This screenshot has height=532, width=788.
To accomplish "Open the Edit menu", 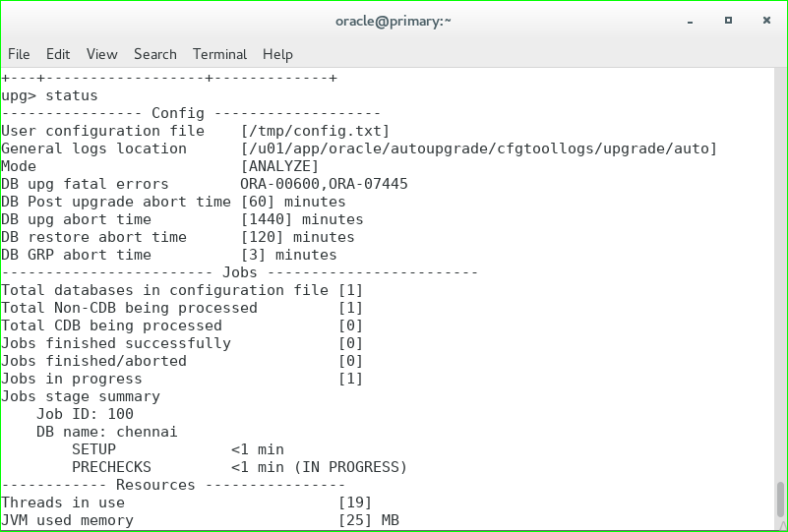I will click(58, 54).
